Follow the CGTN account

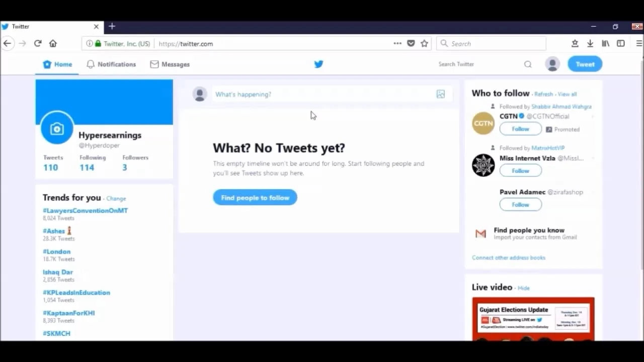(x=521, y=129)
